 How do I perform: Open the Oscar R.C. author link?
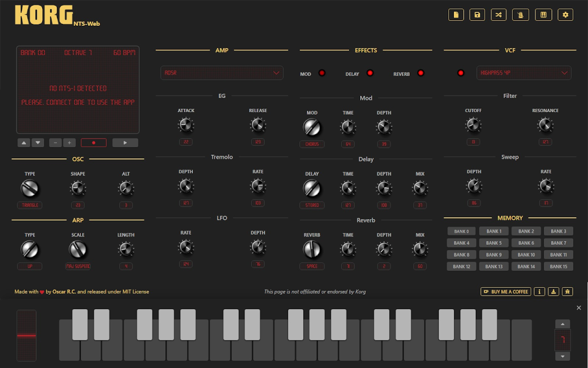64,292
